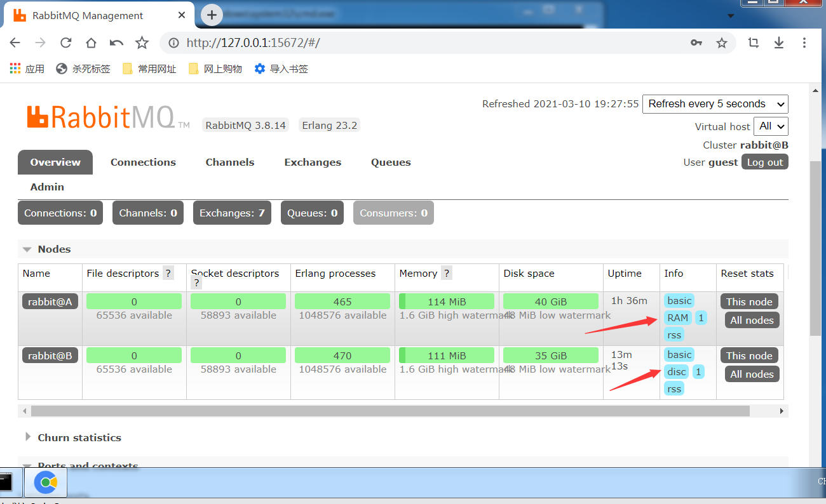Click the Queues: 0 counter
Screen dimensions: 826x504
point(312,213)
